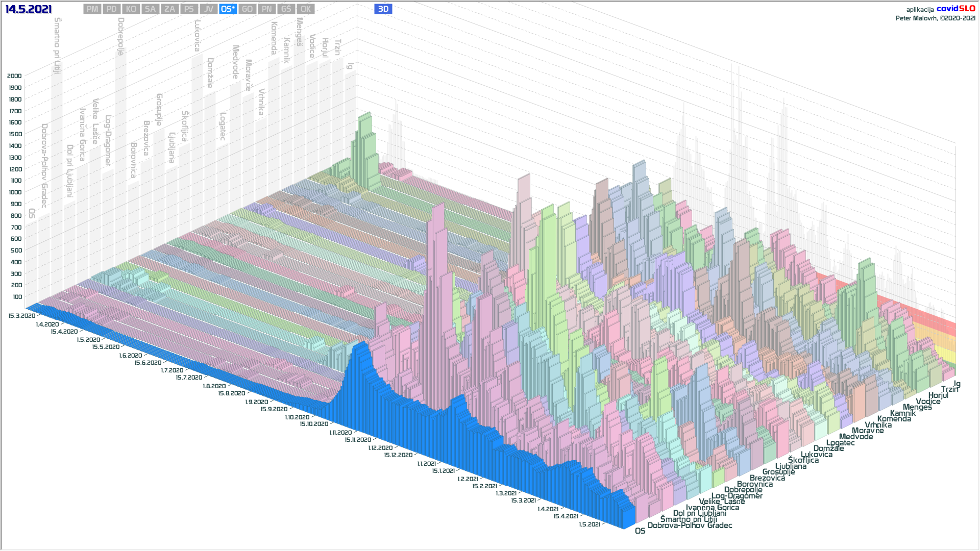The image size is (980, 551).
Task: Click the PS region button
Action: pos(189,9)
